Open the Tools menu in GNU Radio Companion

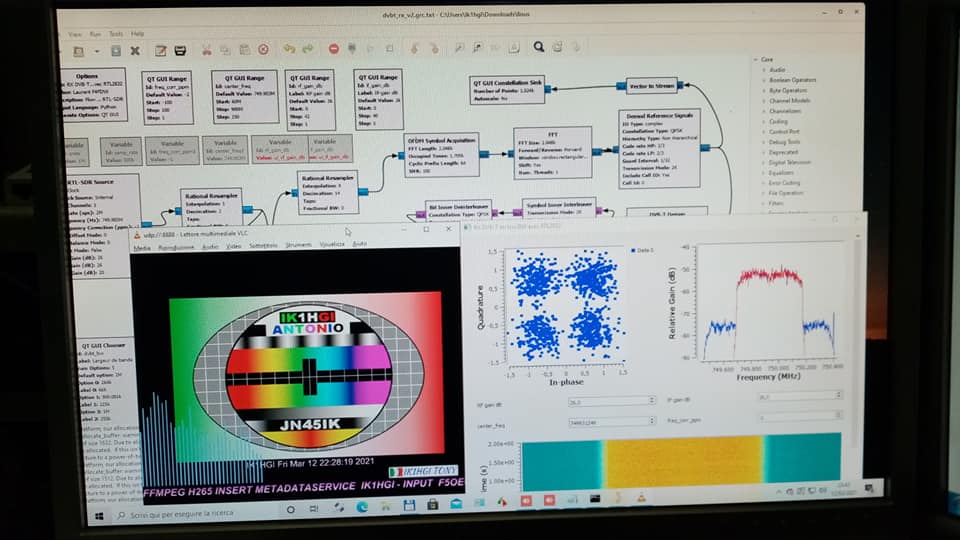point(116,34)
